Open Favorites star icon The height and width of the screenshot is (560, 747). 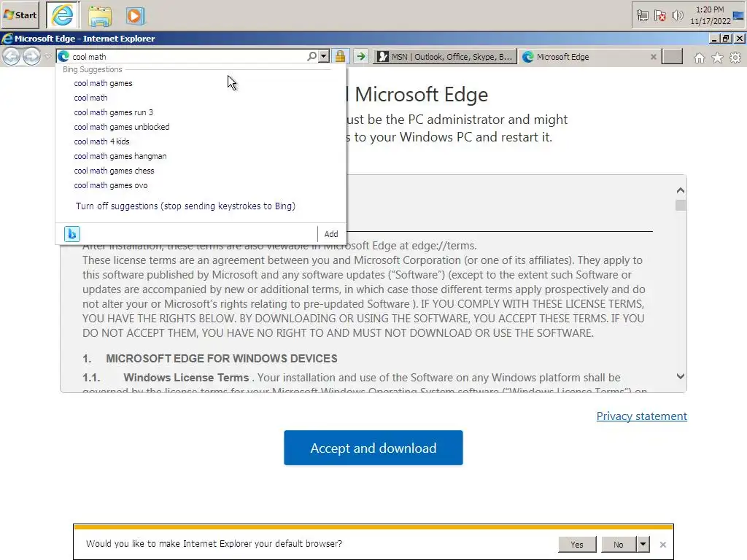click(x=717, y=58)
